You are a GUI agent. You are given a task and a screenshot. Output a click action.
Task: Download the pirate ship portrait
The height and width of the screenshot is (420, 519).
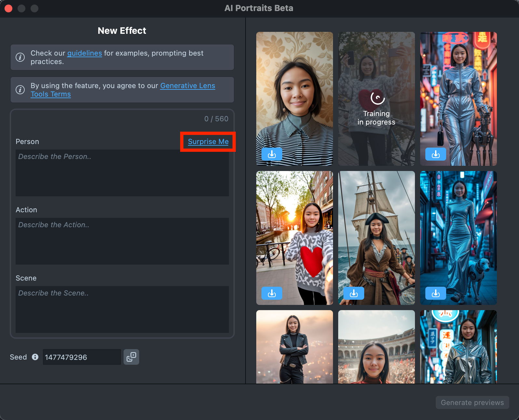353,293
